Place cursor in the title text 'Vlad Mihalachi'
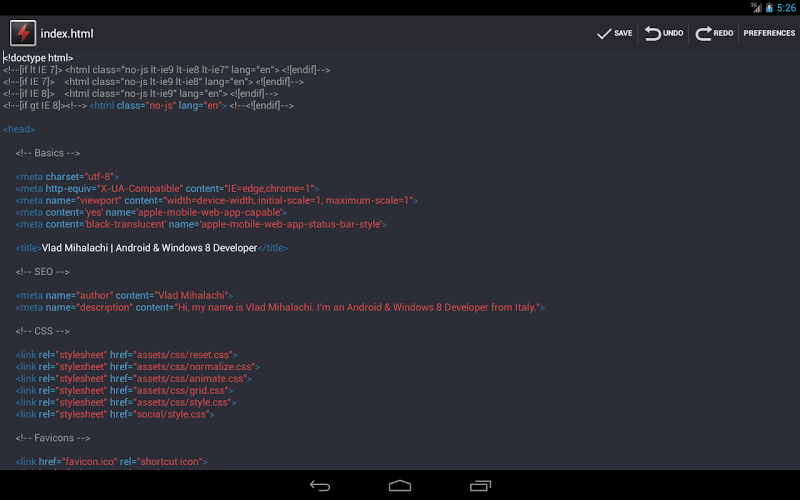The image size is (800, 500). point(75,248)
